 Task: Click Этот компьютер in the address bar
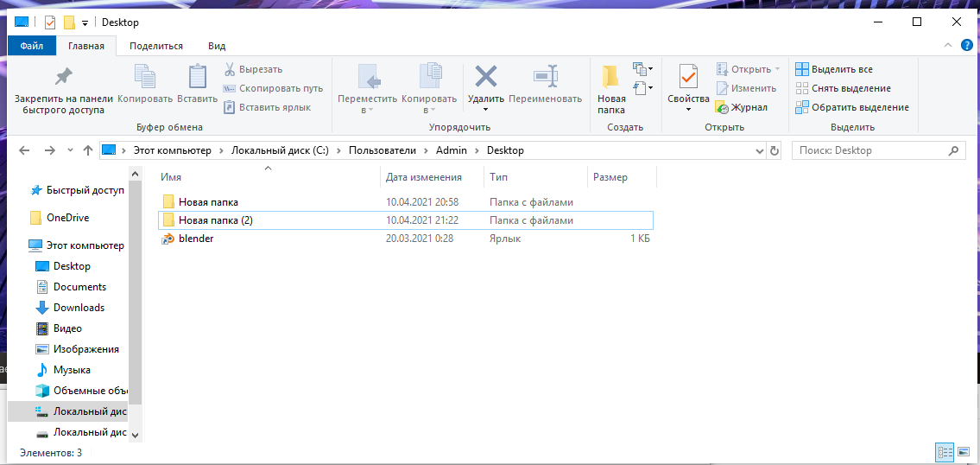point(173,151)
